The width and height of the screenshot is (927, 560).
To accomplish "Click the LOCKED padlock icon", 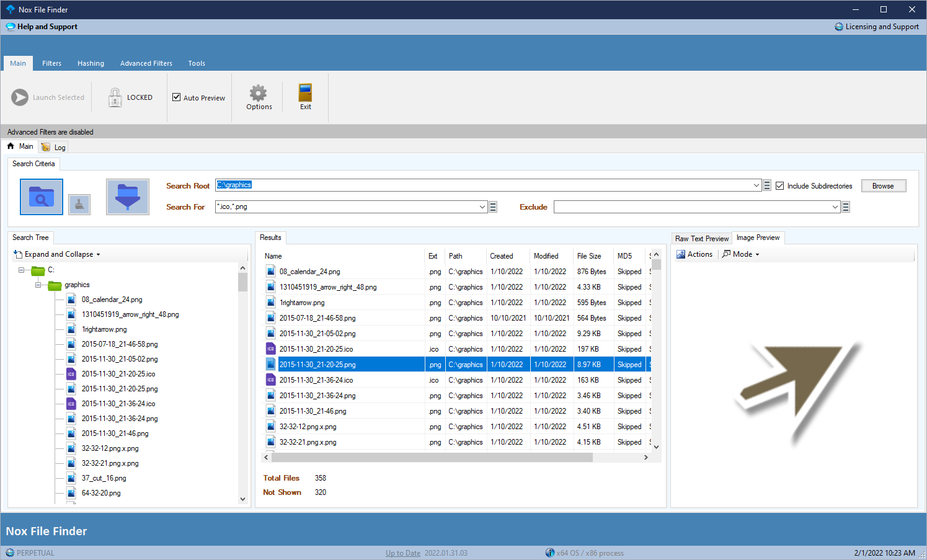I will (x=115, y=97).
